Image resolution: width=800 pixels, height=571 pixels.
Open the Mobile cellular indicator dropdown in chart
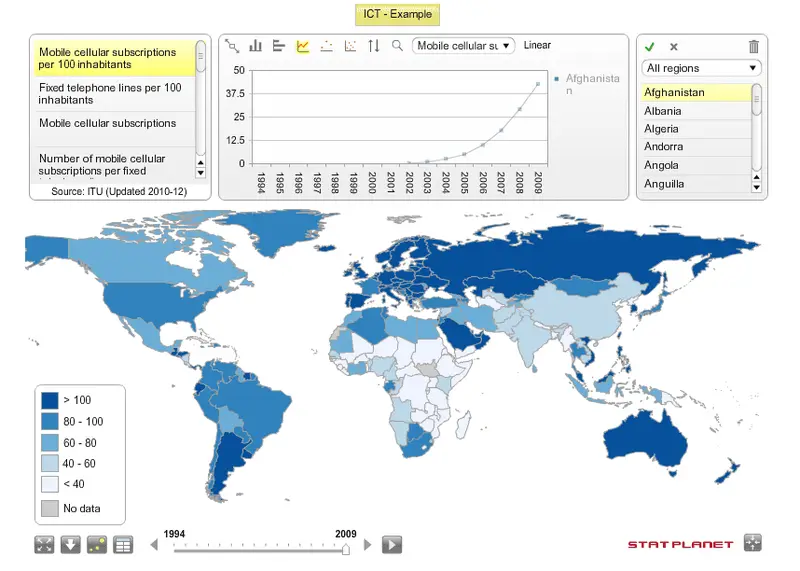coord(463,46)
